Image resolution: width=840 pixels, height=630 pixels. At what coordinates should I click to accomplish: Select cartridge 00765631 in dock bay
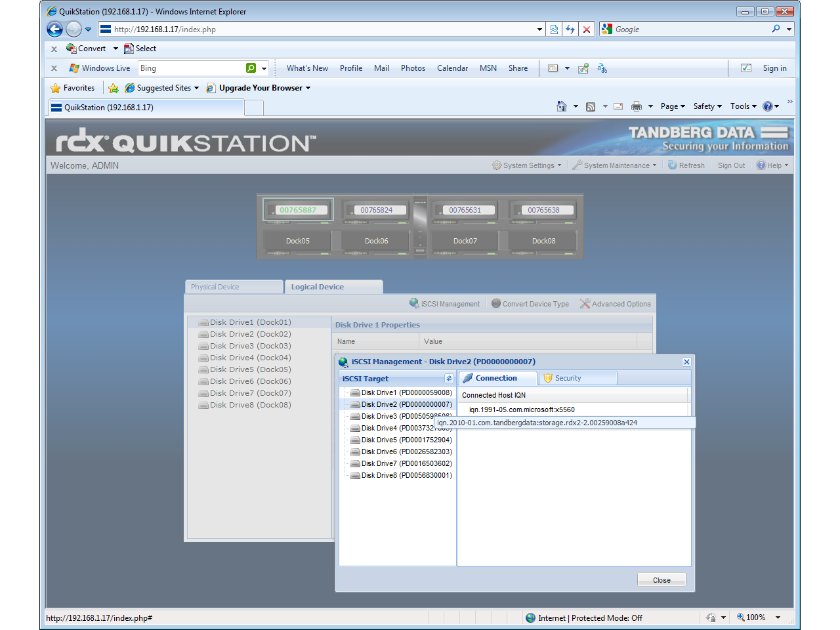coord(465,210)
